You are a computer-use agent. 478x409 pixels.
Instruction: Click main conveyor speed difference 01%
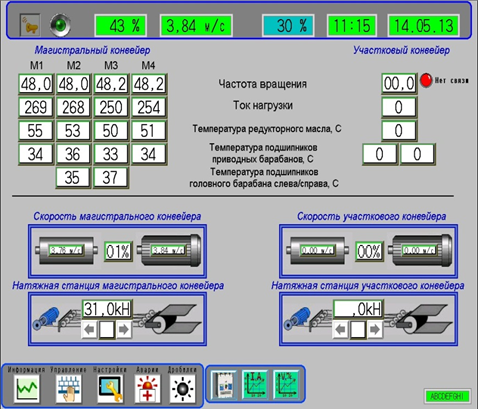[x=118, y=251]
